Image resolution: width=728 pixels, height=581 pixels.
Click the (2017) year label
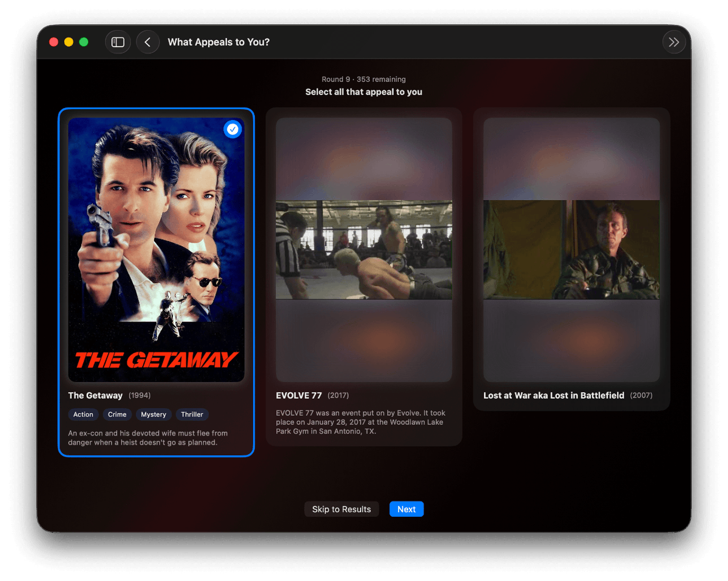(339, 395)
